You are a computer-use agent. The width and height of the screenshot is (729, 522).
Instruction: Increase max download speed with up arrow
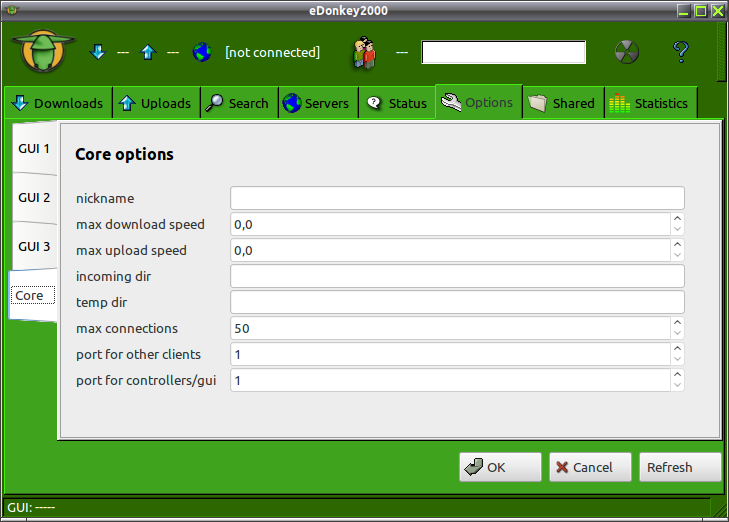pyautogui.click(x=677, y=219)
